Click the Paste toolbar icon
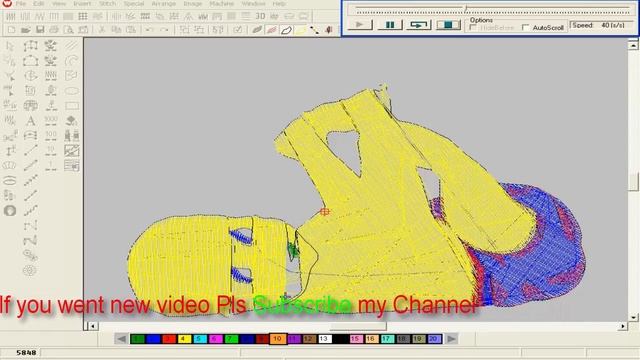 pyautogui.click(x=131, y=30)
